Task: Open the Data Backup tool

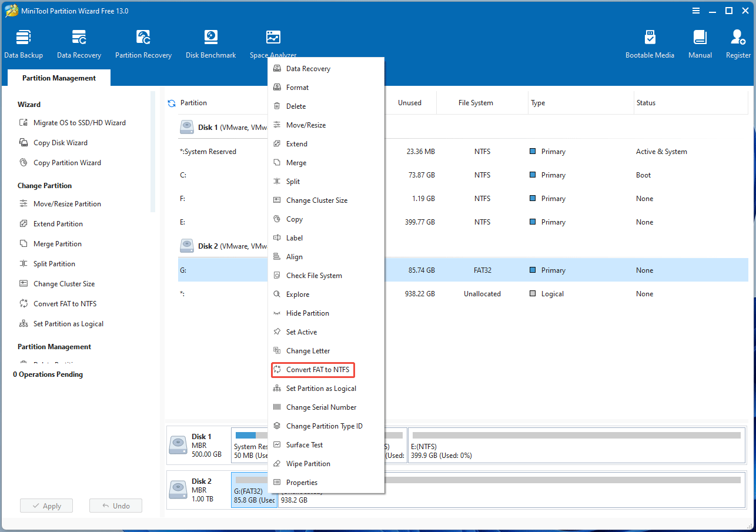Action: 24,45
